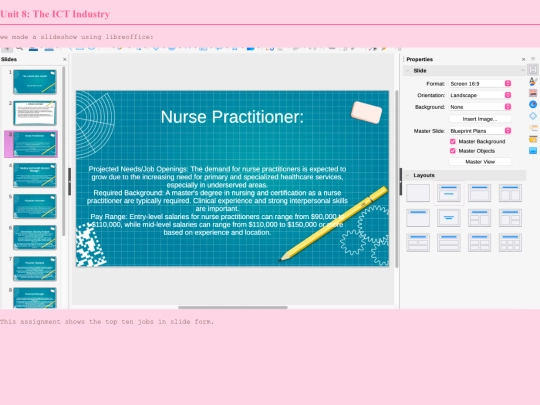Image resolution: width=540 pixels, height=405 pixels.
Task: Select slide 8 thumbnail
Action: tap(35, 298)
